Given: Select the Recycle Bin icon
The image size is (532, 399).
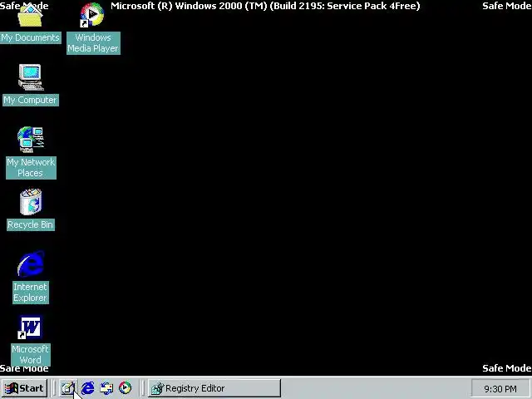Looking at the screenshot, I should [31, 202].
